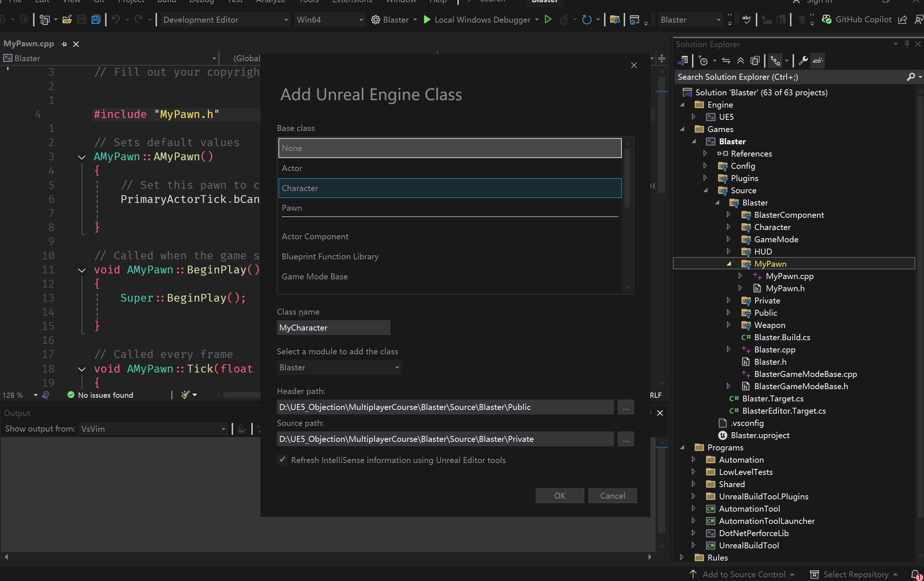Screen dimensions: 924x581
Task: Open the module selection Blaster dropdown in dialog
Action: coord(339,367)
